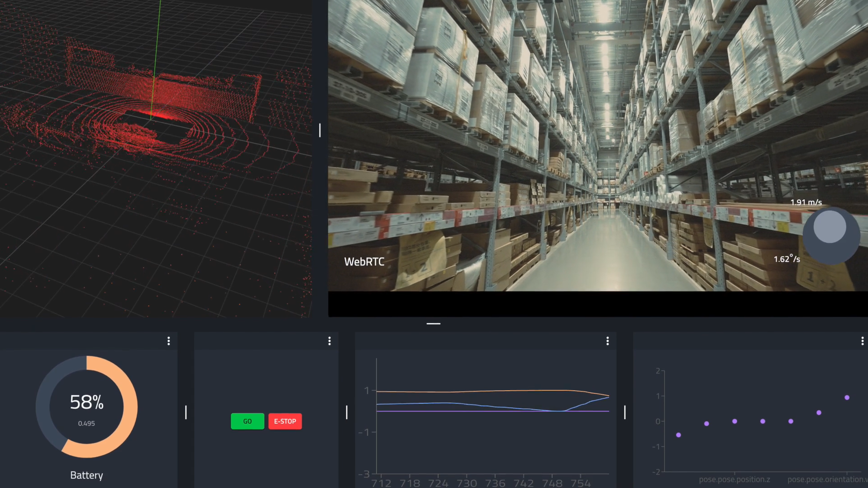Click the 0.495 battery value
The width and height of the screenshot is (868, 488).
[86, 424]
